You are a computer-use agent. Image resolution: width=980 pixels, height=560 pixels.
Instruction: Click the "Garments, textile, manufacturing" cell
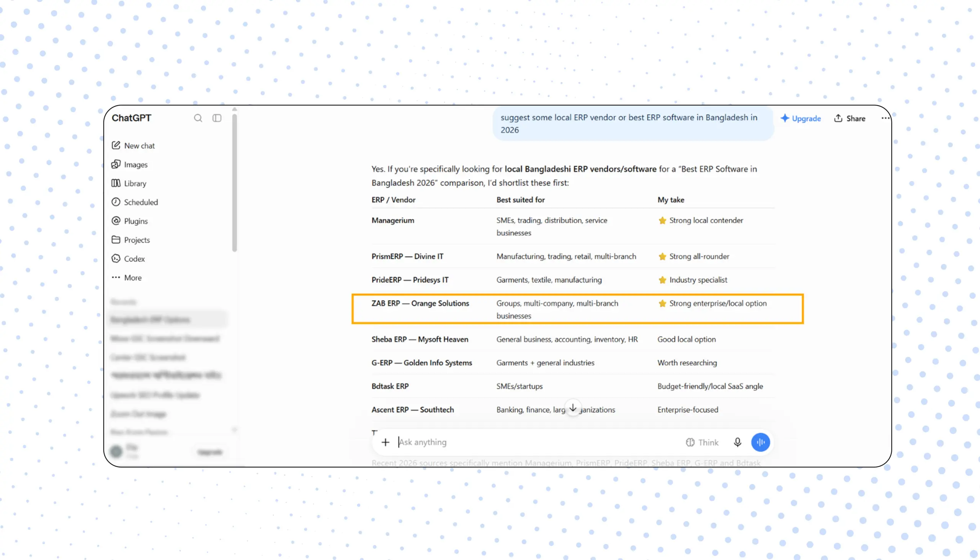point(549,280)
